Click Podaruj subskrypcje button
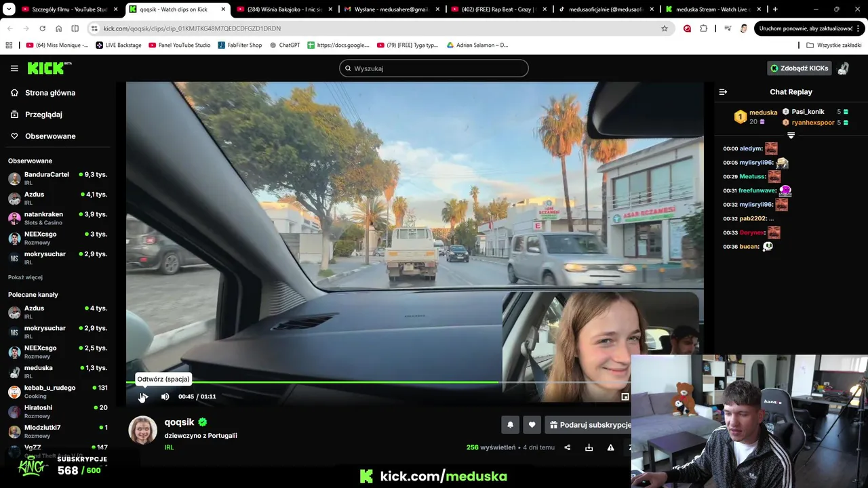 589,425
